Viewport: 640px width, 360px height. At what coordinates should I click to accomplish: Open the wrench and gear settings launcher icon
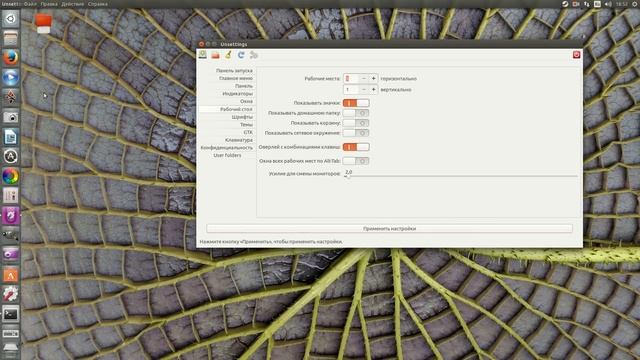pos(11,294)
